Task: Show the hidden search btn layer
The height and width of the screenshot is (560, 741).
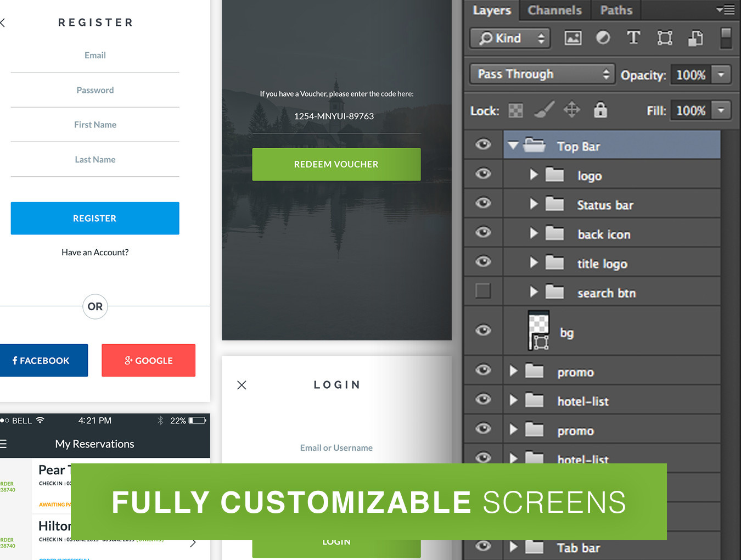Action: [x=483, y=291]
